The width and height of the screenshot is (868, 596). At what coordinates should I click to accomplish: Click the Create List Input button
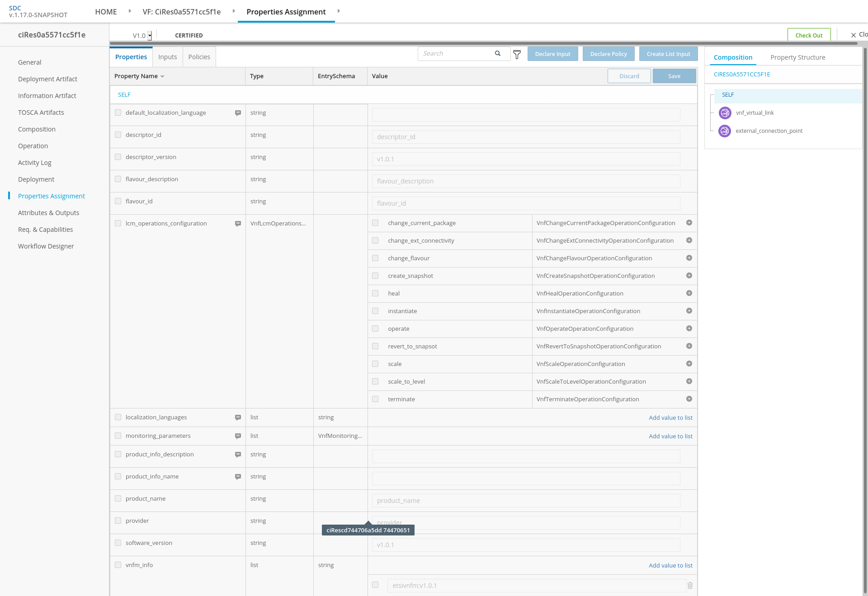click(x=669, y=54)
